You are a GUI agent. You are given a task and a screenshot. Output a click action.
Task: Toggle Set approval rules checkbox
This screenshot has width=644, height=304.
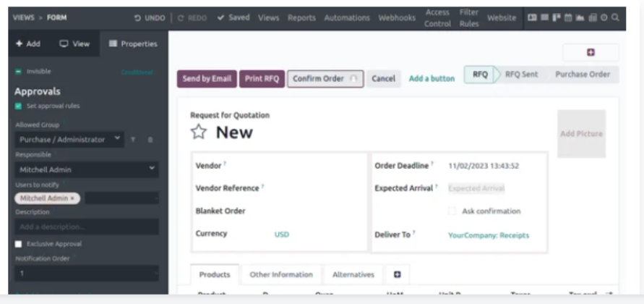click(x=19, y=106)
